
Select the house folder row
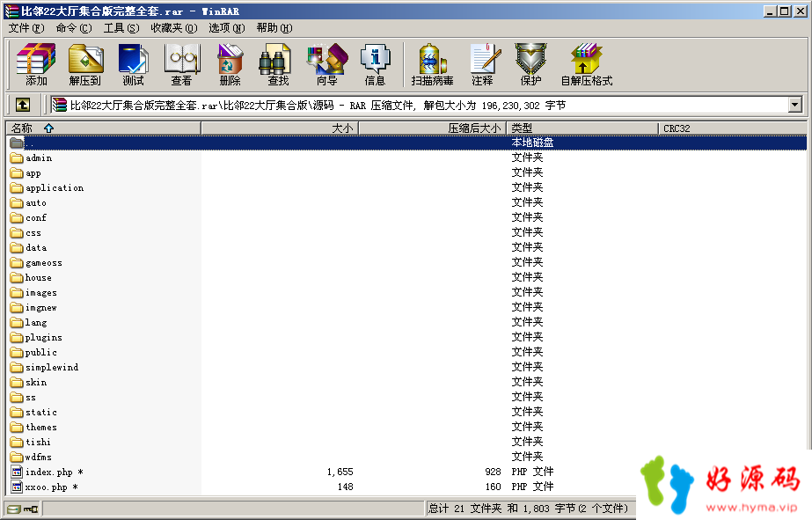tap(406, 278)
